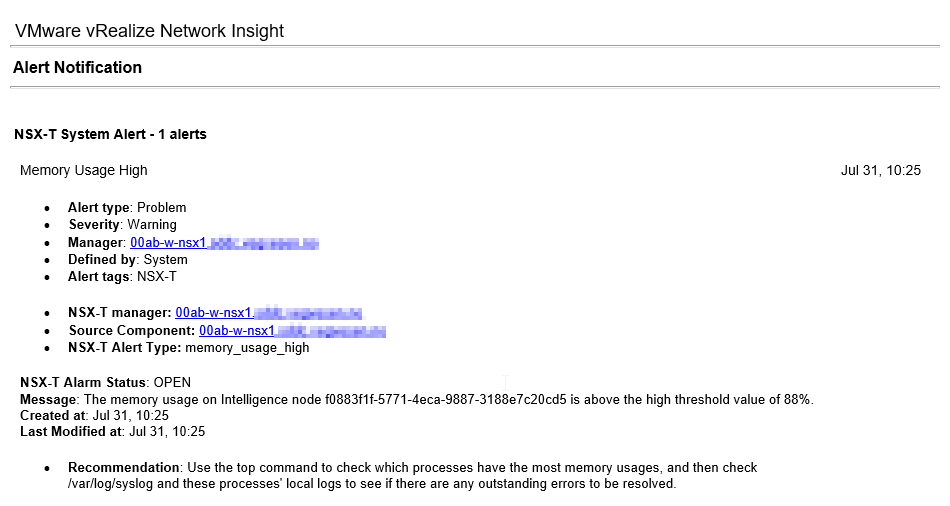
Task: Click the 88% threshold value in message
Action: (799, 399)
